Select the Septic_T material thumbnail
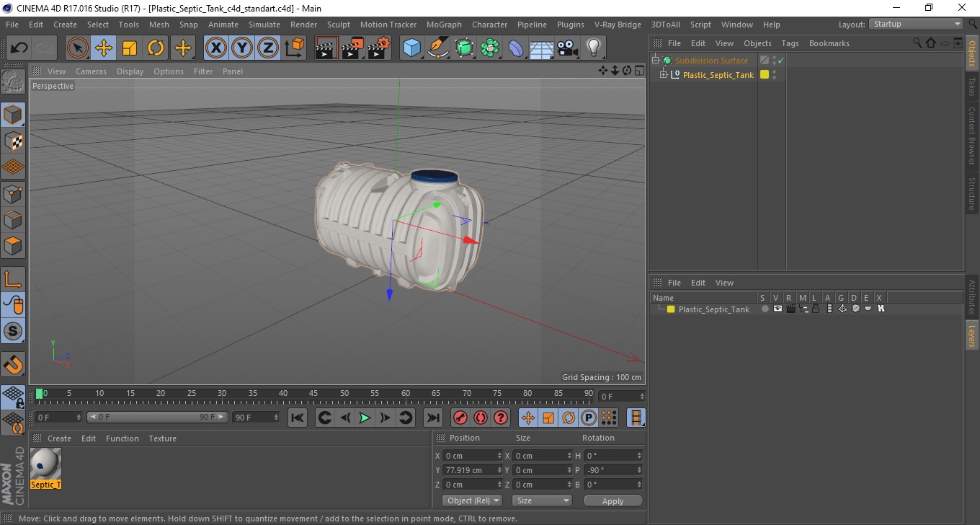Screen dimensions: 980x525 pyautogui.click(x=45, y=464)
